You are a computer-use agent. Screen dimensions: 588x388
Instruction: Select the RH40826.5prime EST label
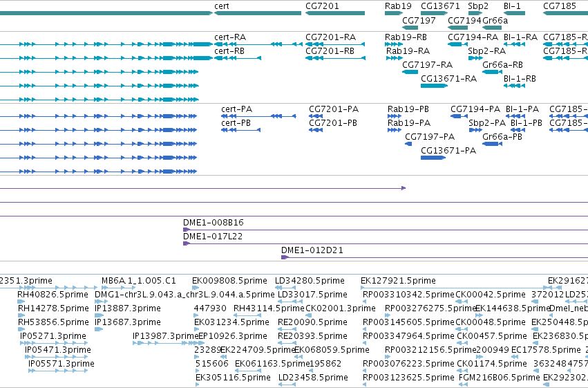tap(53, 295)
